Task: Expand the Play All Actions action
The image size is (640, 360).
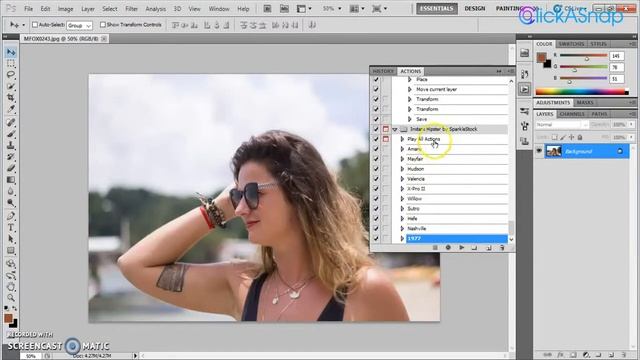Action: (402, 139)
